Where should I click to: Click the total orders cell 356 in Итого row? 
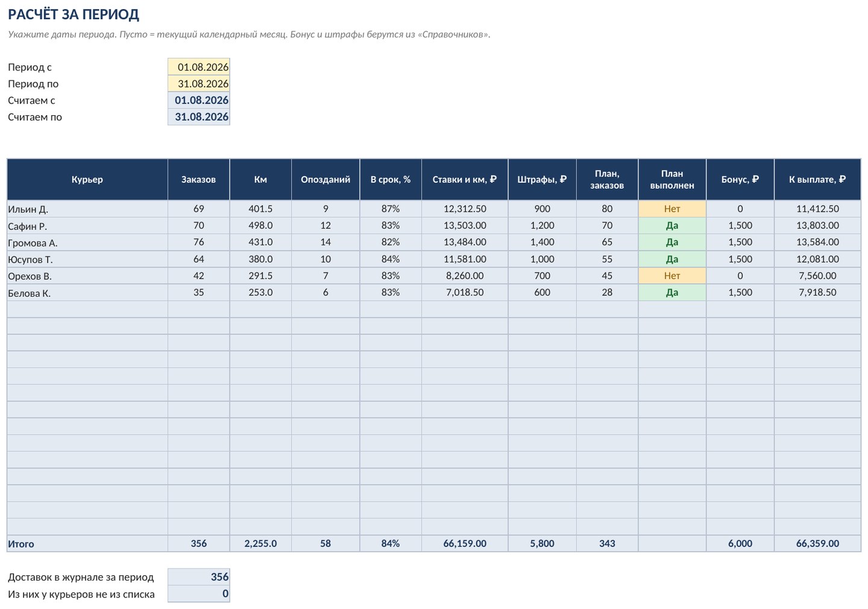tap(199, 543)
